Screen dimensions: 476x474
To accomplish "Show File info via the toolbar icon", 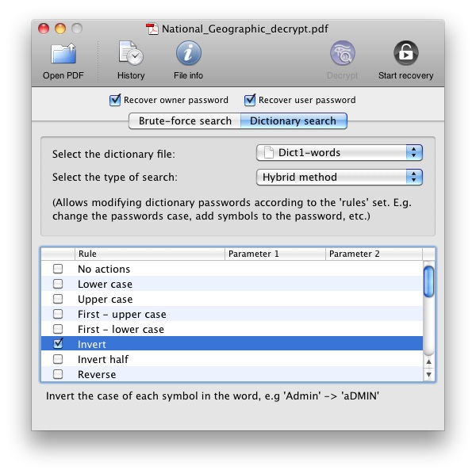I will pyautogui.click(x=188, y=55).
